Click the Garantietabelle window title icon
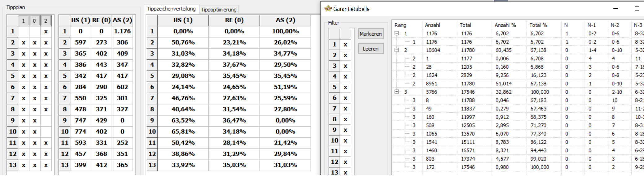 pyautogui.click(x=328, y=9)
